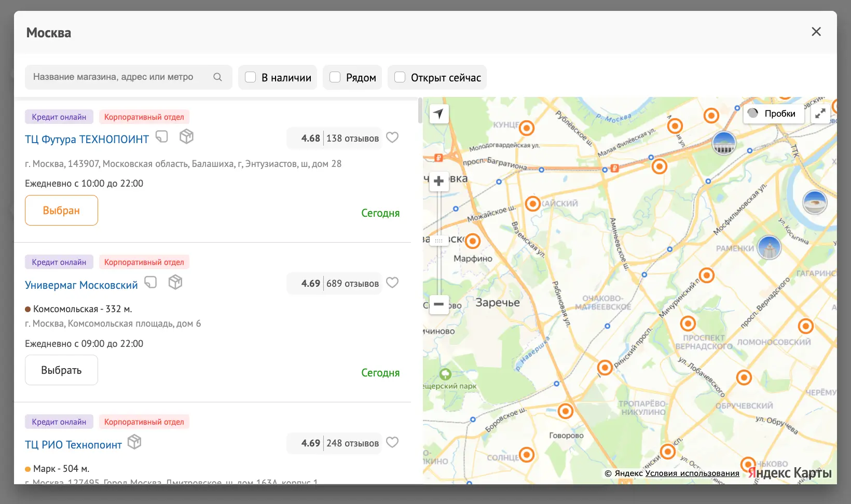The width and height of the screenshot is (851, 504).
Task: Click box icon next to Универмаг Московский
Action: coord(175,283)
